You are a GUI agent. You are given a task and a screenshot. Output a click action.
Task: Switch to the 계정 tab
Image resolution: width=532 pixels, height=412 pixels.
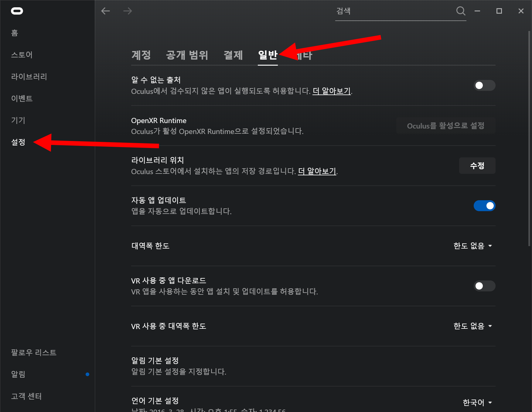point(141,55)
